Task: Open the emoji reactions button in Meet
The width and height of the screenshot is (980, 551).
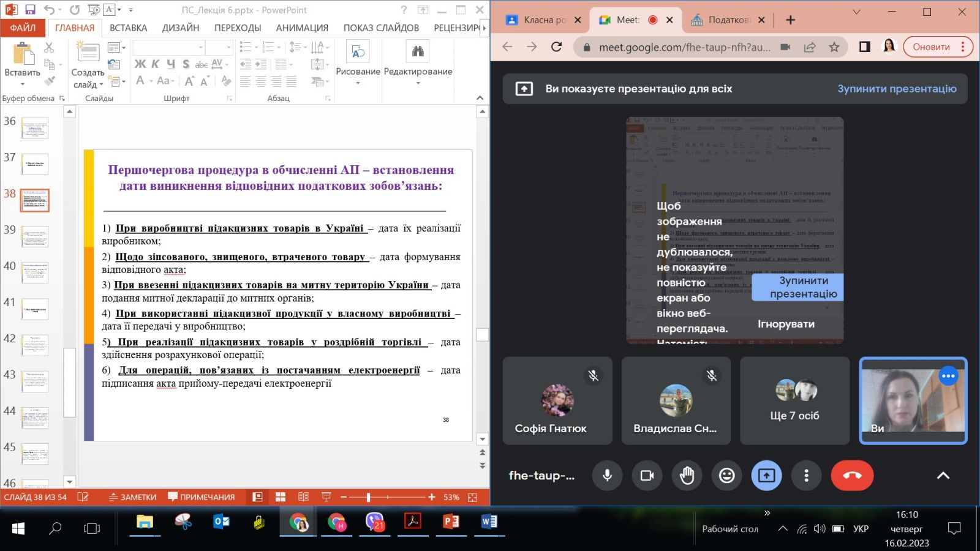Action: (726, 476)
